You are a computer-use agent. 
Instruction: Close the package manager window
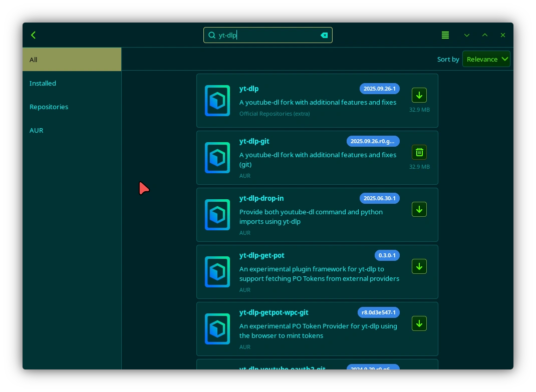pyautogui.click(x=502, y=35)
